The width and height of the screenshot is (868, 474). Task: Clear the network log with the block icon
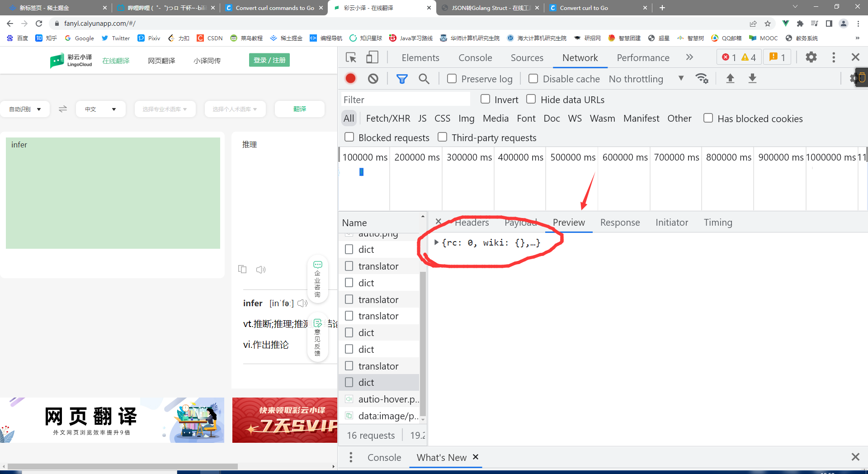tap(373, 78)
